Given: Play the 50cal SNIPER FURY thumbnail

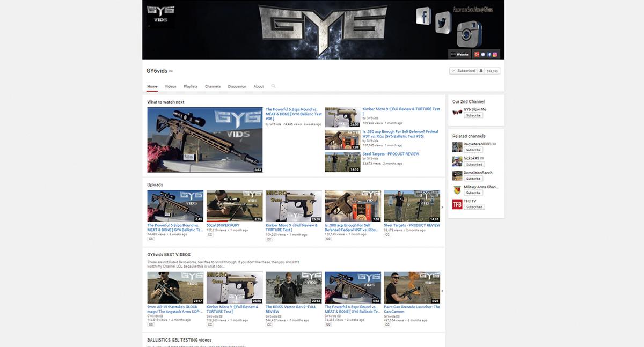Looking at the screenshot, I should (235, 206).
